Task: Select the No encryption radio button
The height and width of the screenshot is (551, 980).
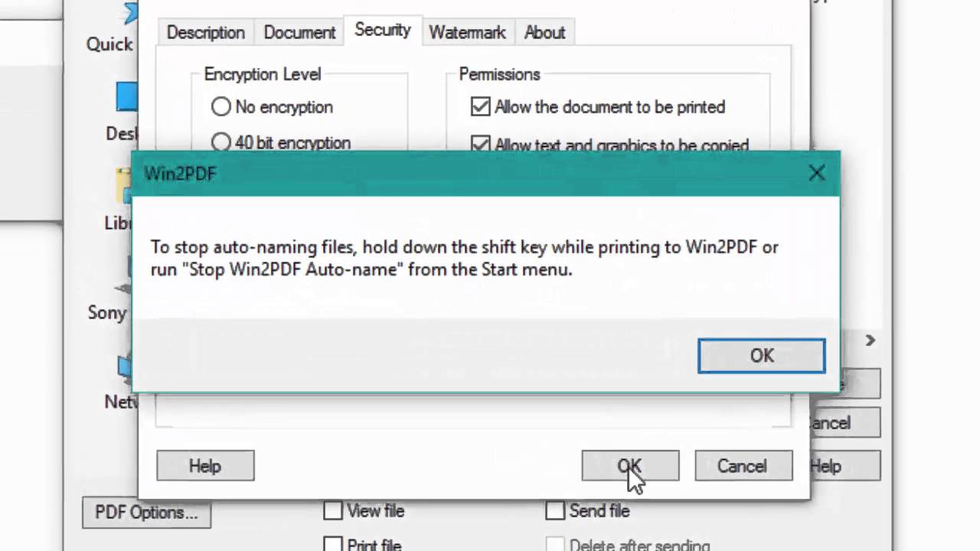Action: pos(220,107)
